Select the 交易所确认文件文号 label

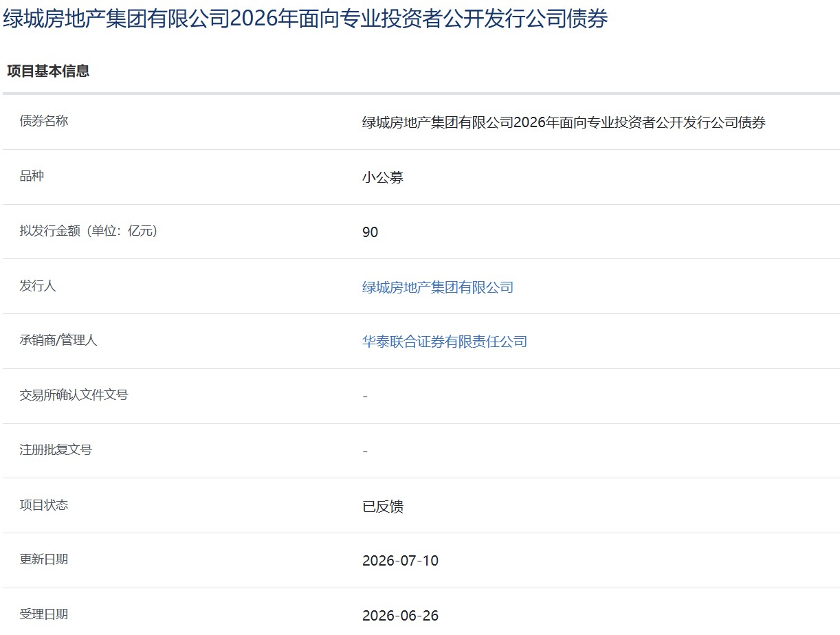[x=74, y=395]
